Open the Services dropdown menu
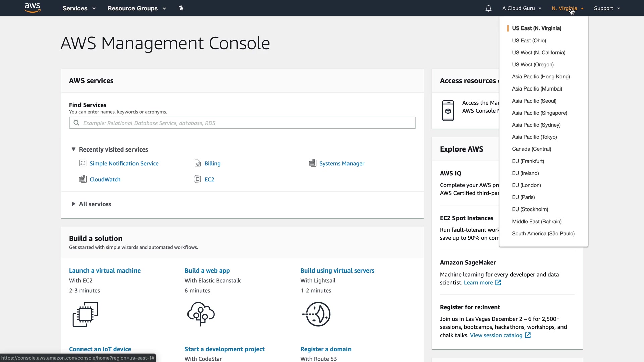The width and height of the screenshot is (644, 362). click(79, 8)
